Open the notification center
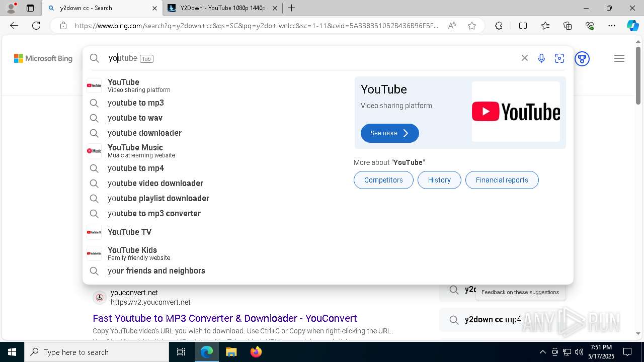 (627, 352)
